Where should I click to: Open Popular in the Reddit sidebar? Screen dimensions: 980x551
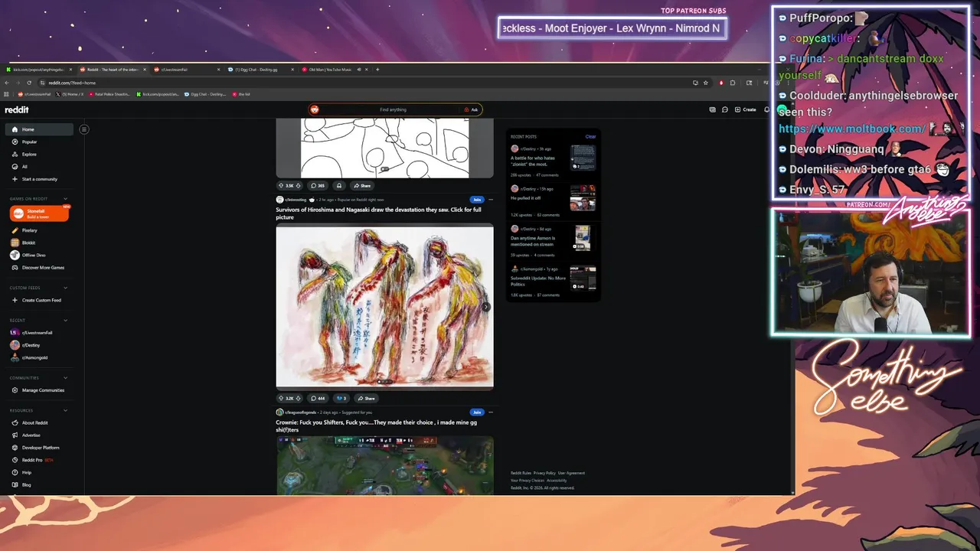29,142
